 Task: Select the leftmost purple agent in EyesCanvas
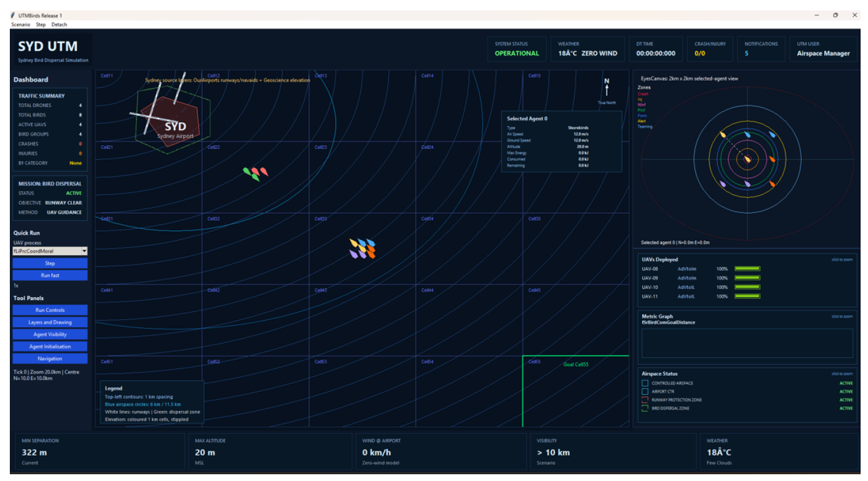click(723, 184)
